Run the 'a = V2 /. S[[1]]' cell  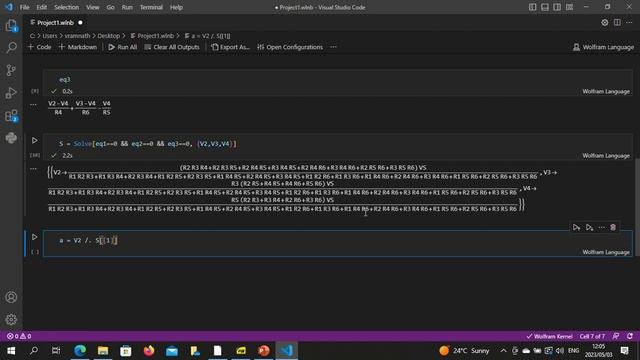point(35,237)
